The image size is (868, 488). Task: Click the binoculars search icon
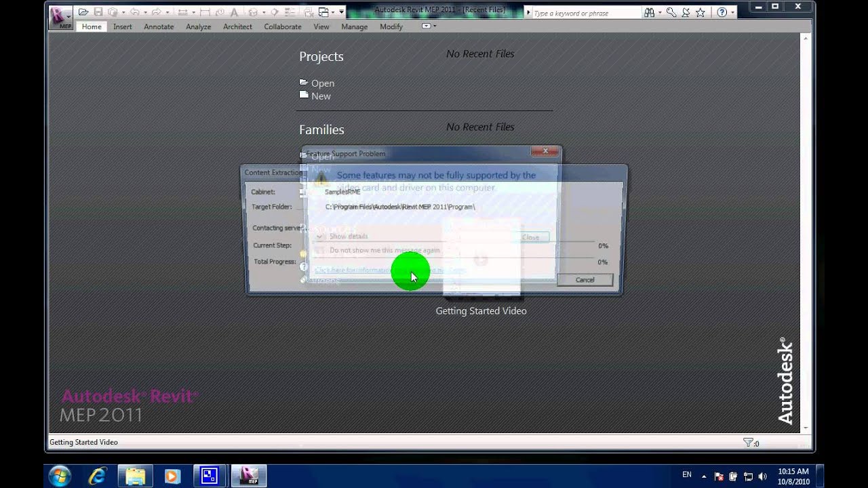pyautogui.click(x=649, y=12)
